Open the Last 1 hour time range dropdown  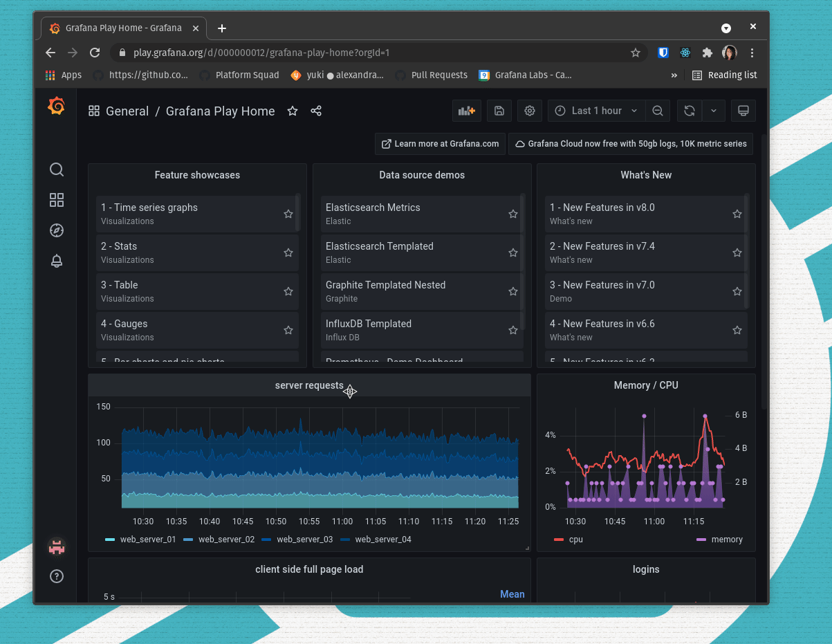tap(596, 111)
